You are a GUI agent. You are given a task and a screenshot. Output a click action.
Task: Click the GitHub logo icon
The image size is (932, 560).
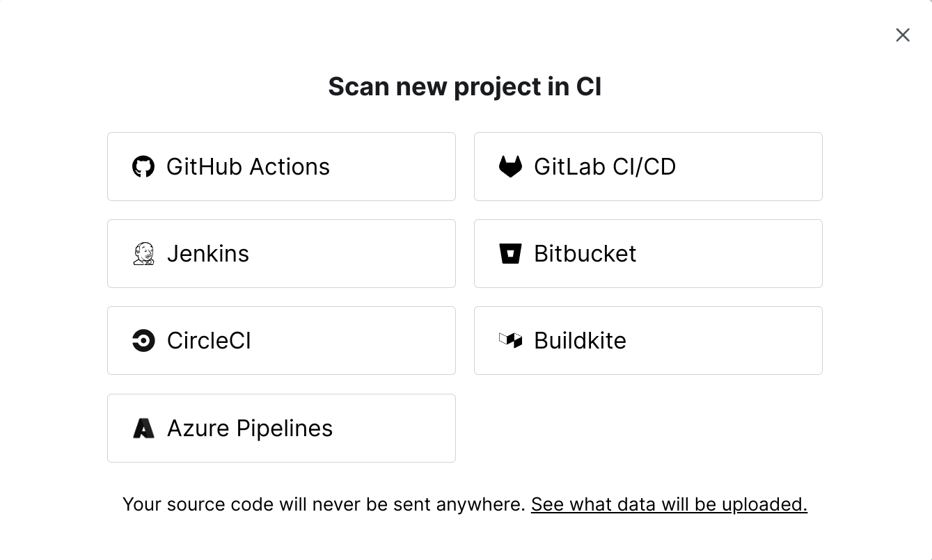tap(143, 166)
